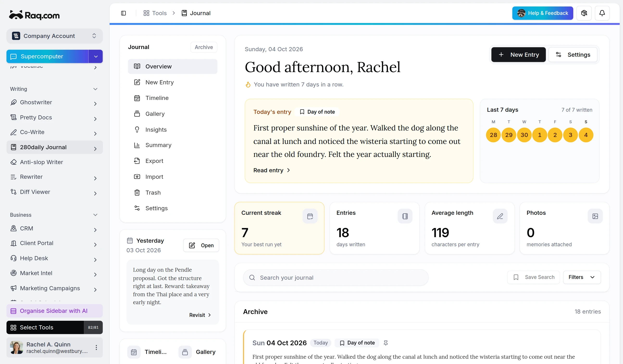
Task: Focus the Search your journal field
Action: click(336, 278)
